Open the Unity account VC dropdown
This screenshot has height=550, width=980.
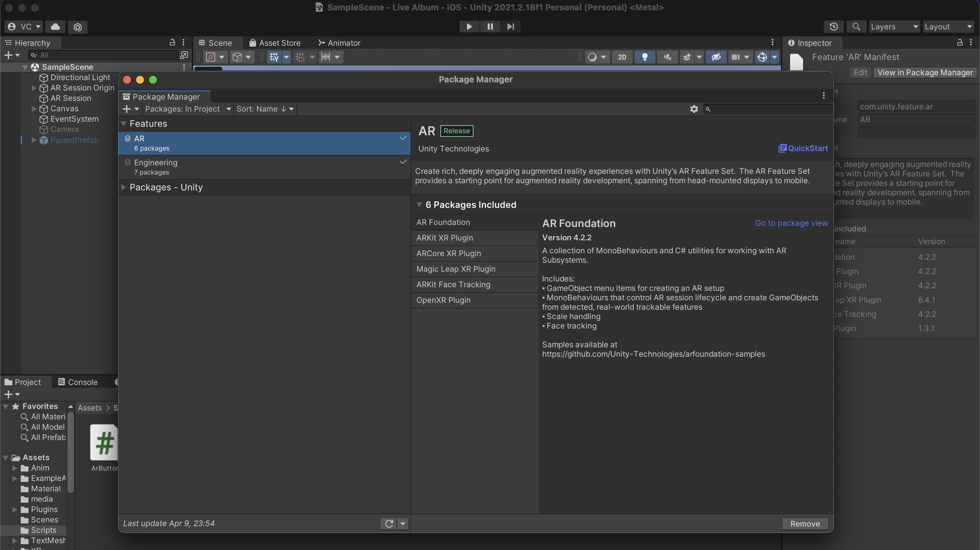(24, 27)
